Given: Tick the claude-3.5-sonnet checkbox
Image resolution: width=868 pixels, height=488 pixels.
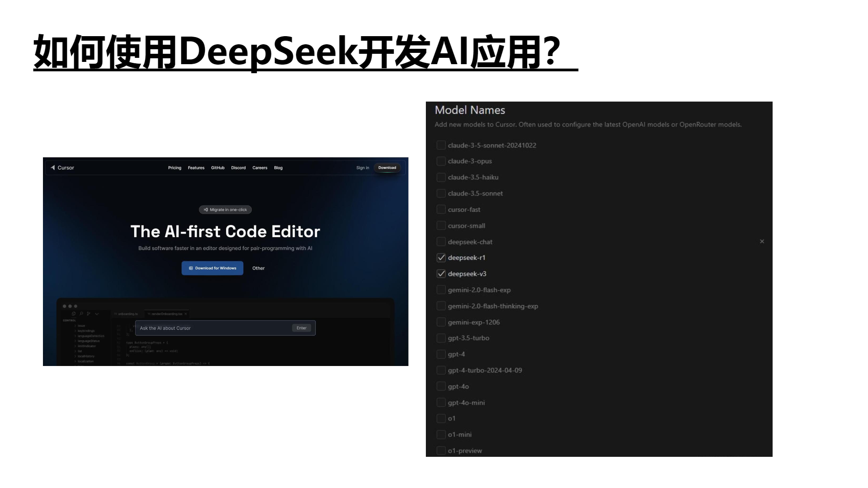Looking at the screenshot, I should point(441,193).
